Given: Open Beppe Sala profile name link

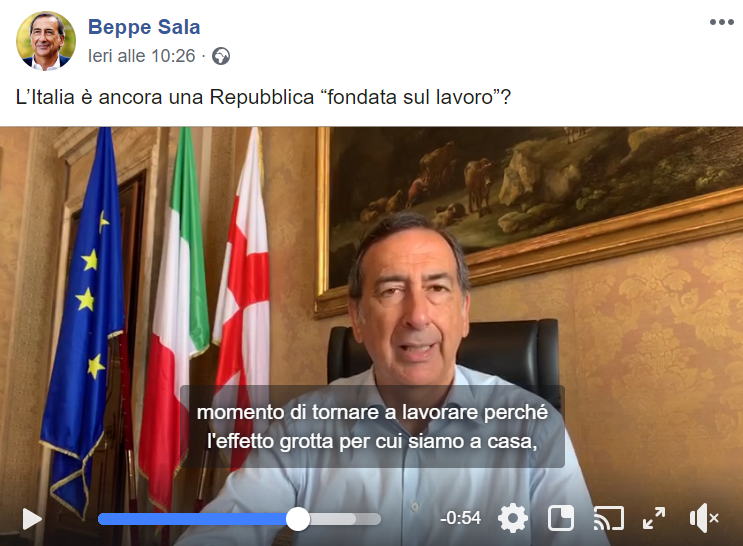Looking at the screenshot, I should click(x=144, y=27).
